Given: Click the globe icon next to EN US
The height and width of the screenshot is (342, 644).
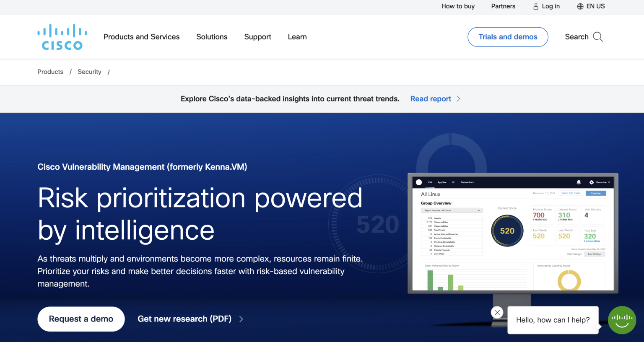Looking at the screenshot, I should 580,6.
